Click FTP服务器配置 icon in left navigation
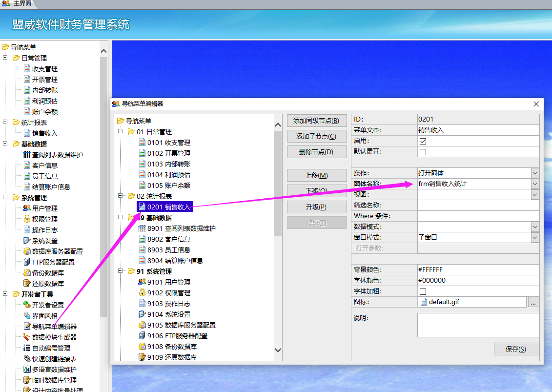Screen dimensions: 552x392 click(x=27, y=262)
